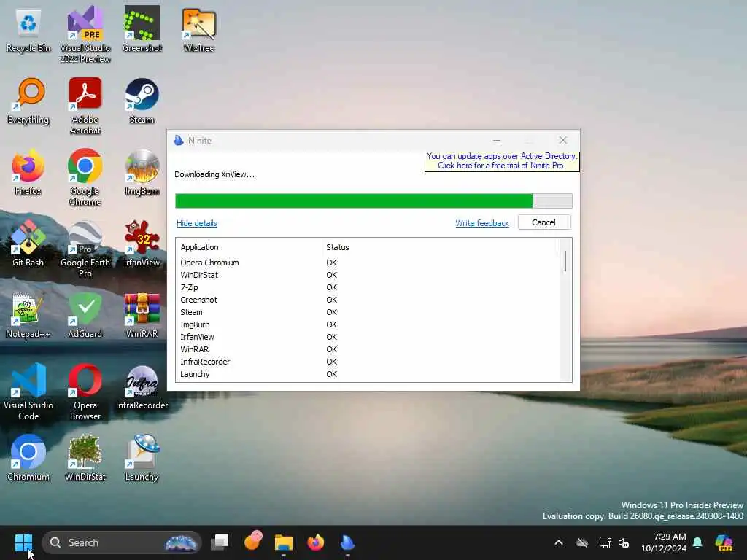Click the Ninite window title icon
747x560 pixels.
pos(179,141)
